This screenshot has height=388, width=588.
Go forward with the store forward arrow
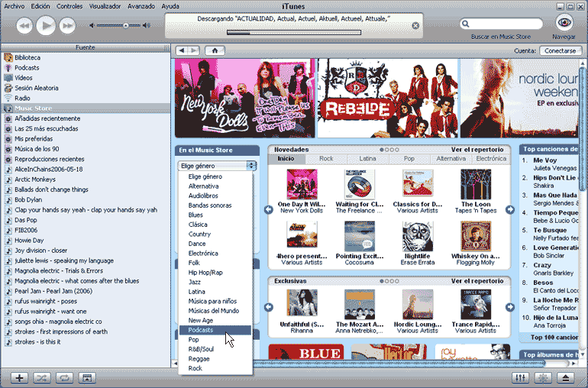pos(194,50)
